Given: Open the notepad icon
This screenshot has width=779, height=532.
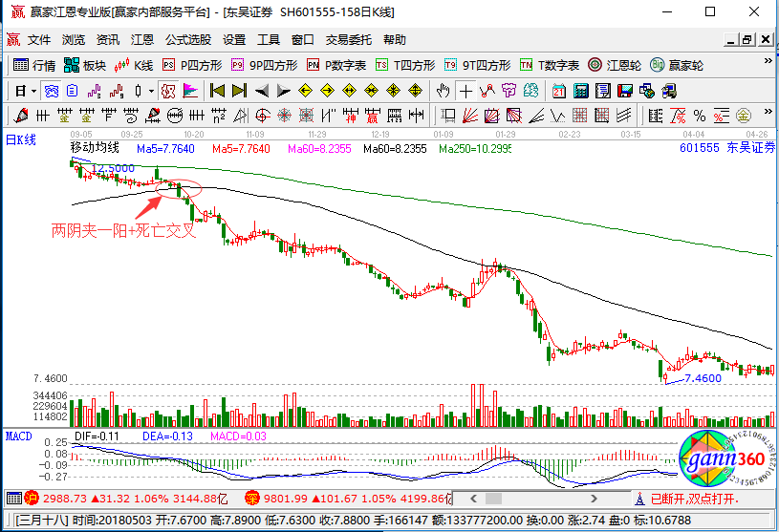Looking at the screenshot, I should pos(602,91).
